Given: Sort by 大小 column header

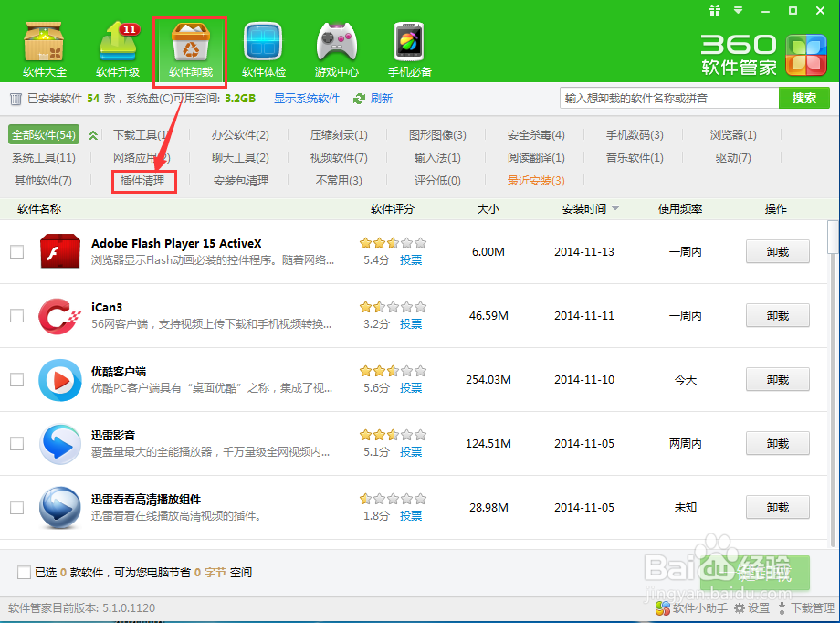Looking at the screenshot, I should pos(488,208).
